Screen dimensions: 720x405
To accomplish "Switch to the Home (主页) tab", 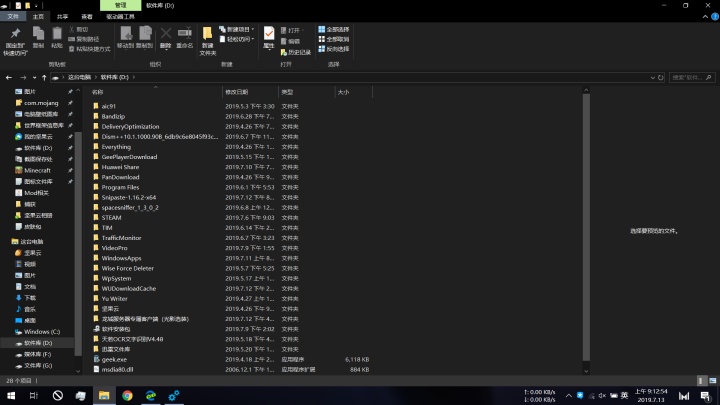I will (38, 17).
